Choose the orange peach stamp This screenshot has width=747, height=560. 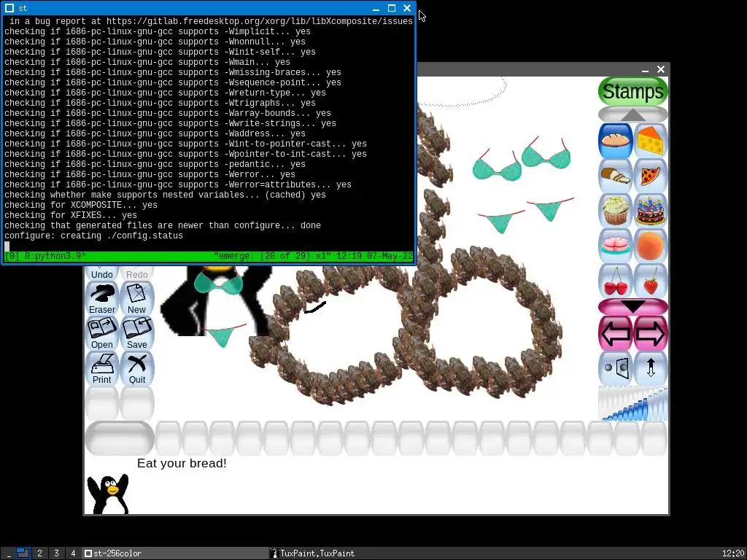(650, 246)
